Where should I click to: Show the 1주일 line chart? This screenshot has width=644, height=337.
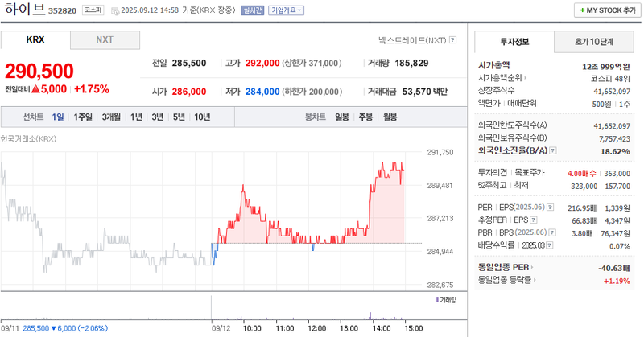[83, 117]
